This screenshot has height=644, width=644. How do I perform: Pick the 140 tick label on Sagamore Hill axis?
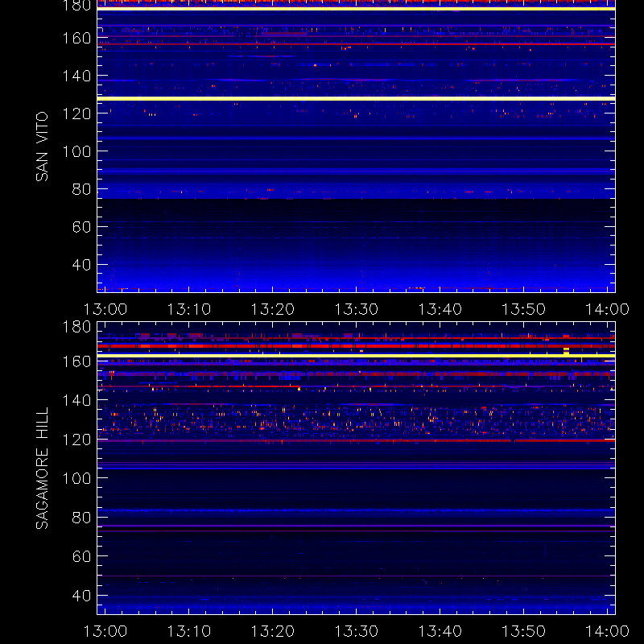[x=76, y=400]
